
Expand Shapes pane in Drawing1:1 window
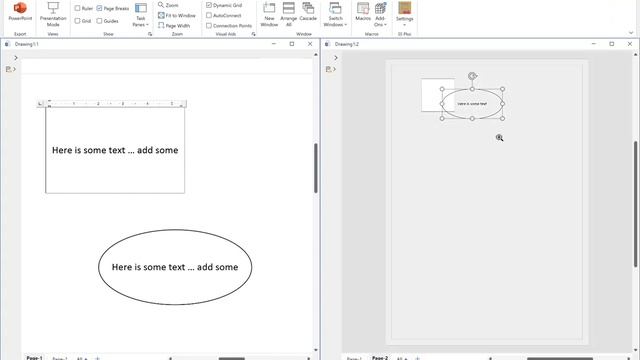click(x=16, y=58)
